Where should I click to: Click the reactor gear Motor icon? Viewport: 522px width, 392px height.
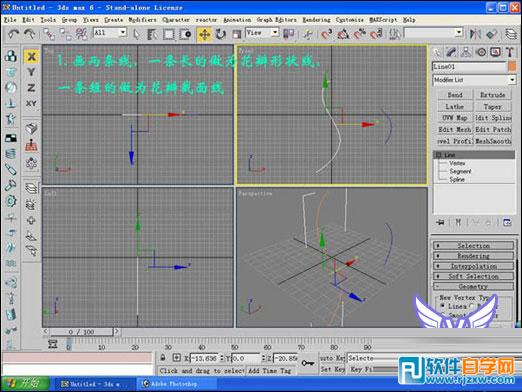(x=11, y=201)
